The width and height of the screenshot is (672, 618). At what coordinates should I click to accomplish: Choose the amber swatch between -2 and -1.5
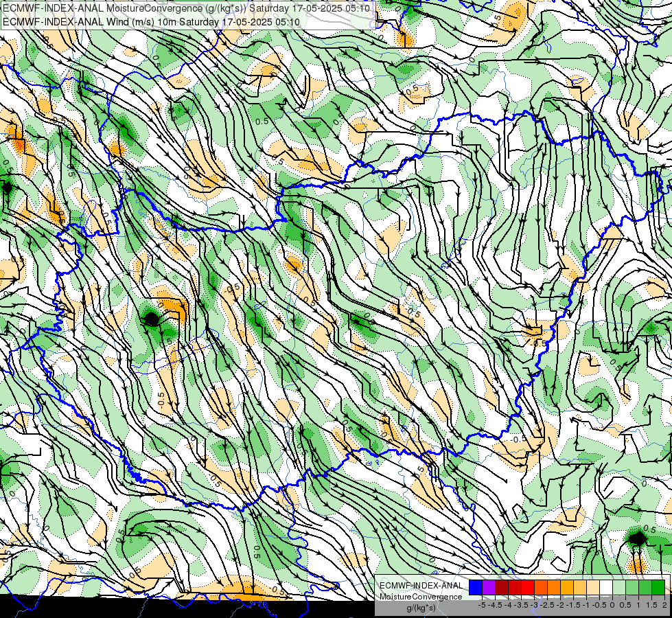point(567,587)
